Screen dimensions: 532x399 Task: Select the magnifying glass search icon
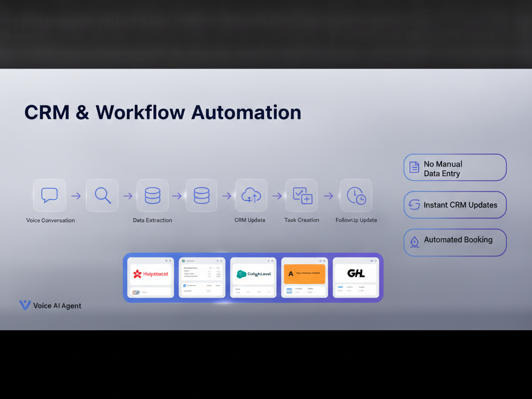click(102, 195)
